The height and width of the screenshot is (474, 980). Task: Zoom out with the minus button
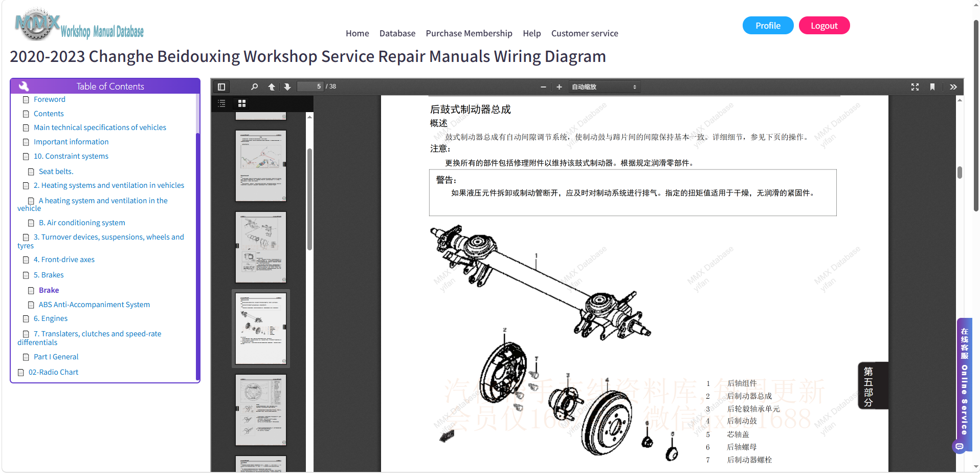tap(543, 87)
